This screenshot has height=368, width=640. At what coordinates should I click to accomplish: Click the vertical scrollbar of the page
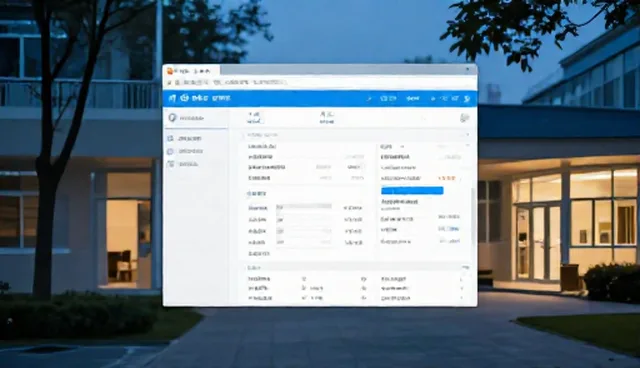tap(473, 216)
